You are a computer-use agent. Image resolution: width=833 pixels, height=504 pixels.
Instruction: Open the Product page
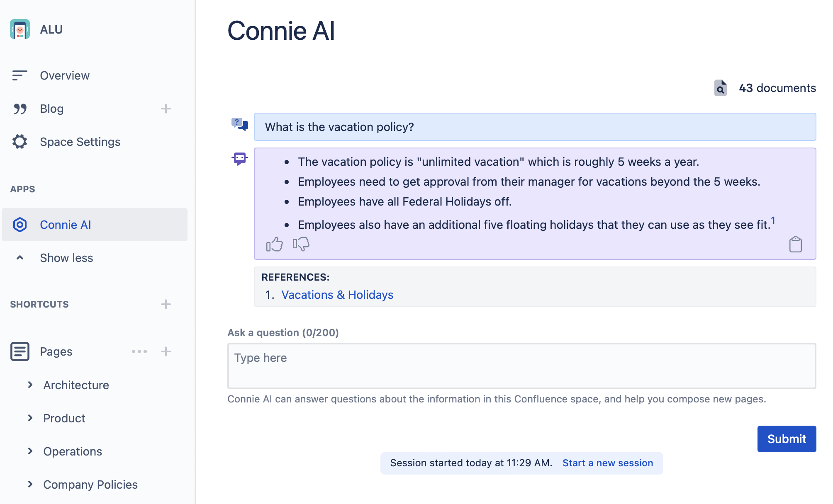64,418
